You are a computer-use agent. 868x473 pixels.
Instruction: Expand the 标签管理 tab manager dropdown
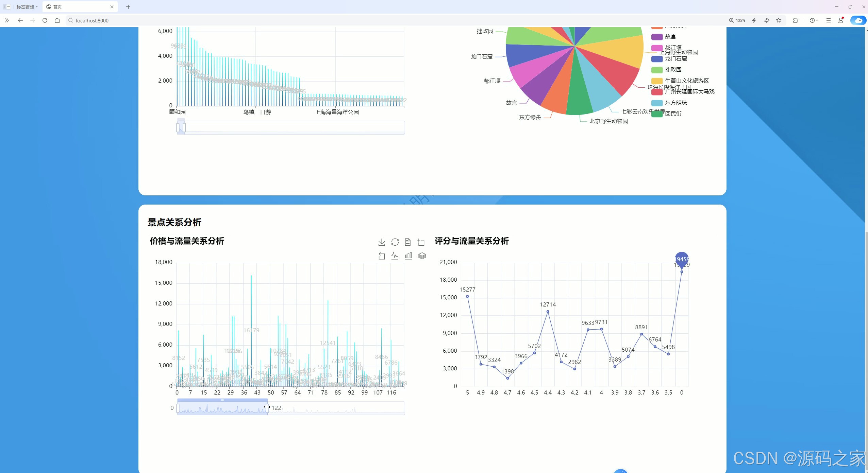point(27,7)
